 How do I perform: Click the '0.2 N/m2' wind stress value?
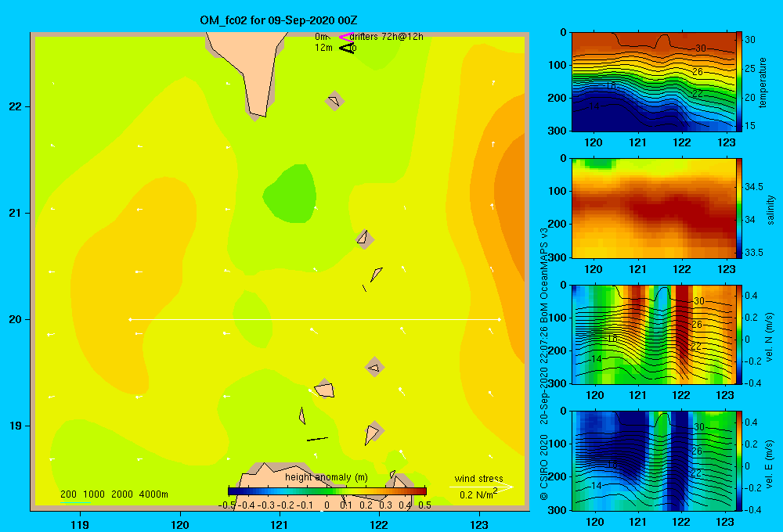pyautogui.click(x=478, y=494)
